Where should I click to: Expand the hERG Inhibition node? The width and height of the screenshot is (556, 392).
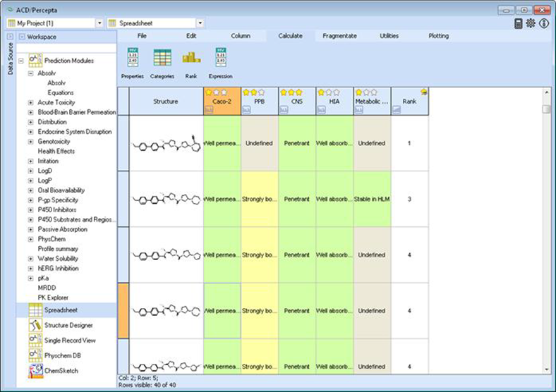click(30, 269)
